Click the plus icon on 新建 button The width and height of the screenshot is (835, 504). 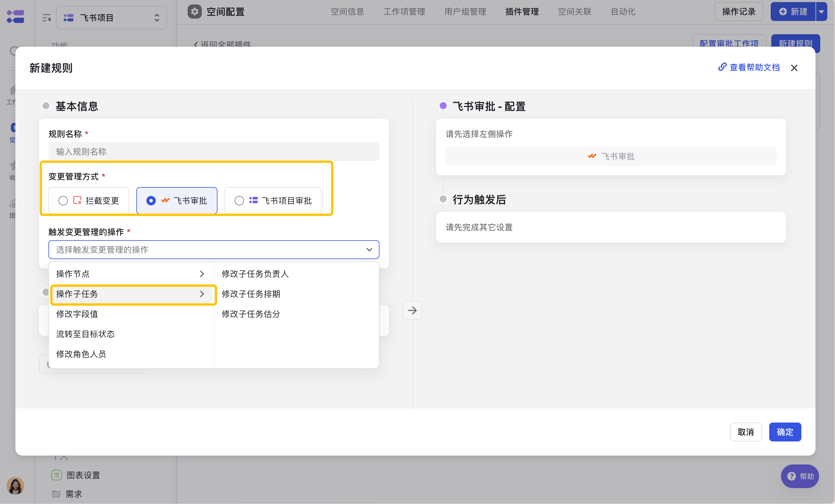click(x=783, y=12)
